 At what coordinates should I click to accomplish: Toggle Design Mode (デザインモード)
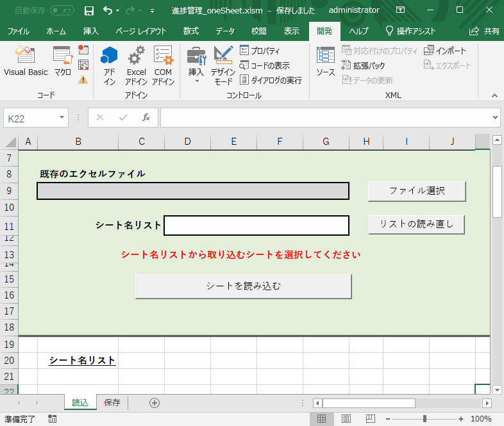(x=223, y=65)
